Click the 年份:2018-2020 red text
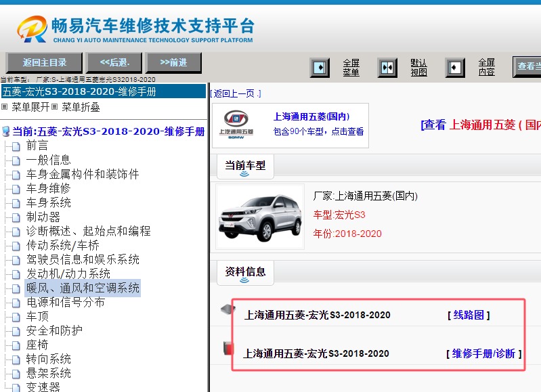Image resolution: width=541 pixels, height=392 pixels. (x=347, y=234)
